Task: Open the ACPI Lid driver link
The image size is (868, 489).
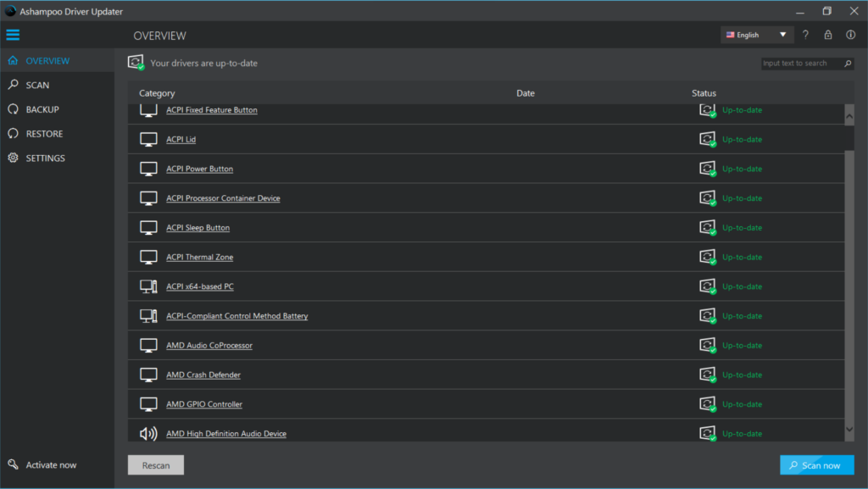Action: coord(181,139)
